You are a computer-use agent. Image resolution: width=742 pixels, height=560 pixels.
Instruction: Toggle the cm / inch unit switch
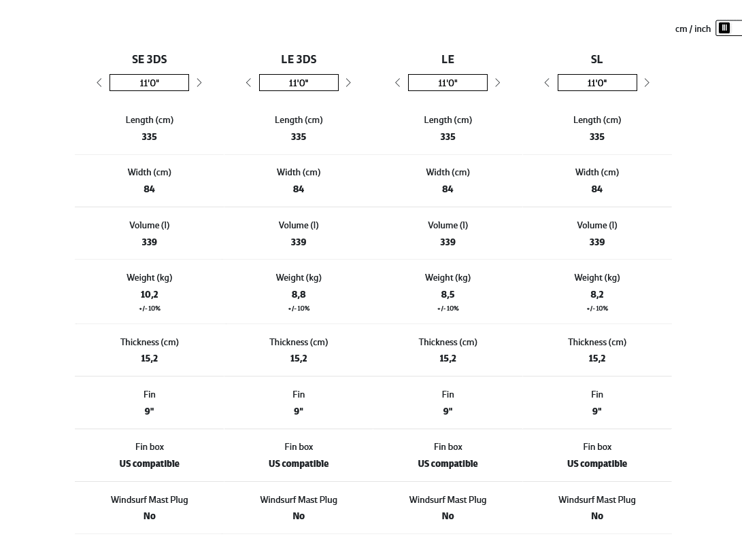(728, 29)
